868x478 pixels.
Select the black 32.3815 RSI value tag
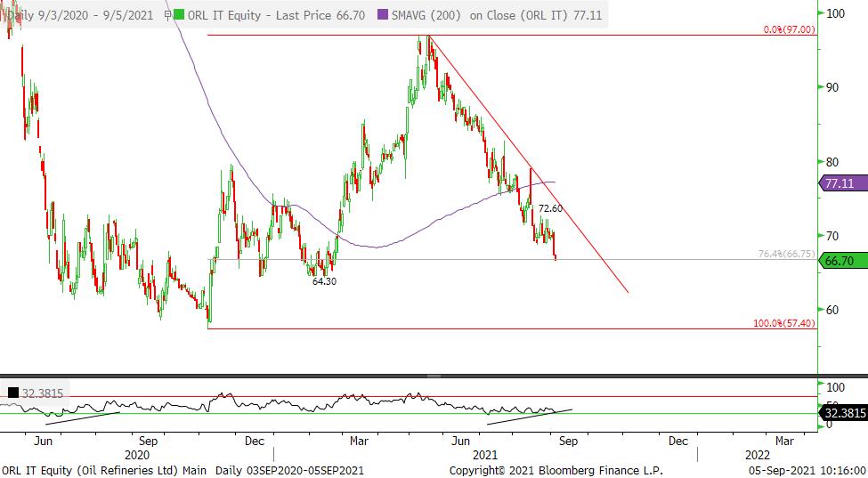tap(842, 413)
